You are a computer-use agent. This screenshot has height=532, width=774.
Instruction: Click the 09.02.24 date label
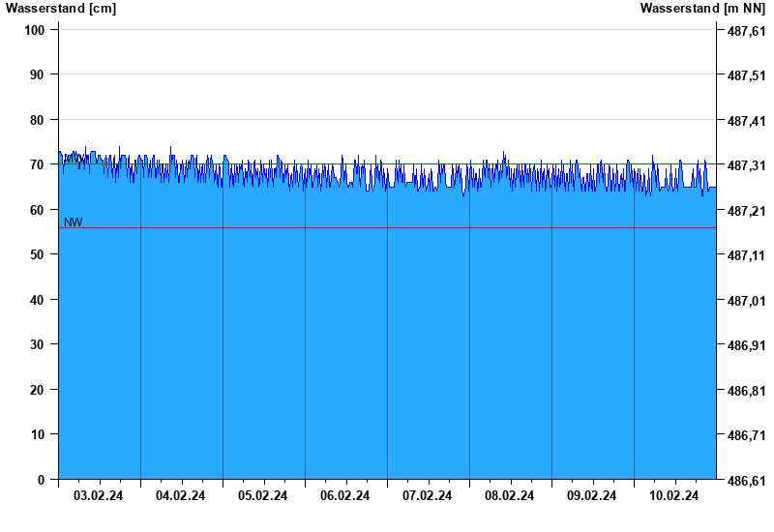591,495
